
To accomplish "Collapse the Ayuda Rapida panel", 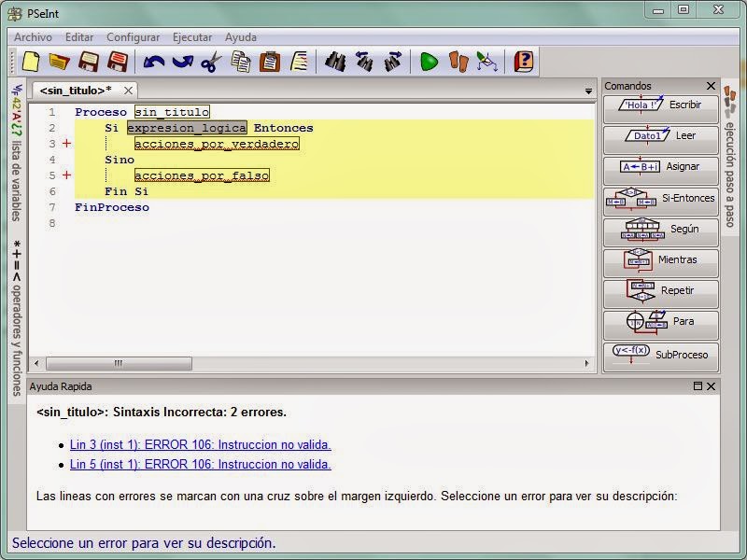I will click(699, 385).
